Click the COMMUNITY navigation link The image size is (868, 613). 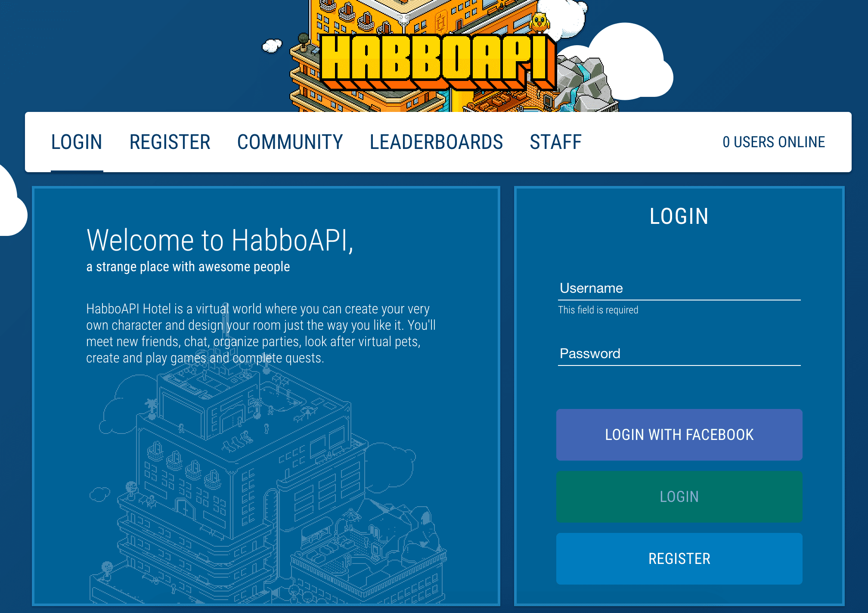click(290, 141)
